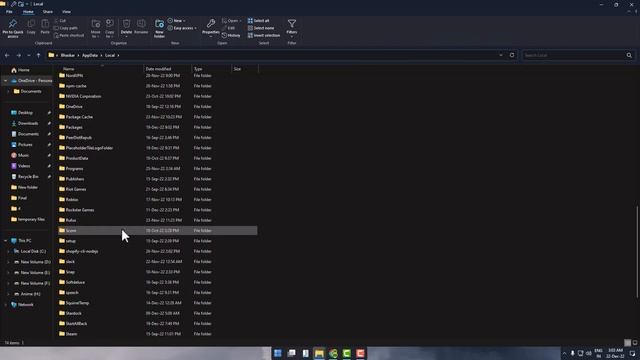This screenshot has height=360, width=640.
Task: Switch to the Home ribbon tab
Action: click(x=28, y=12)
